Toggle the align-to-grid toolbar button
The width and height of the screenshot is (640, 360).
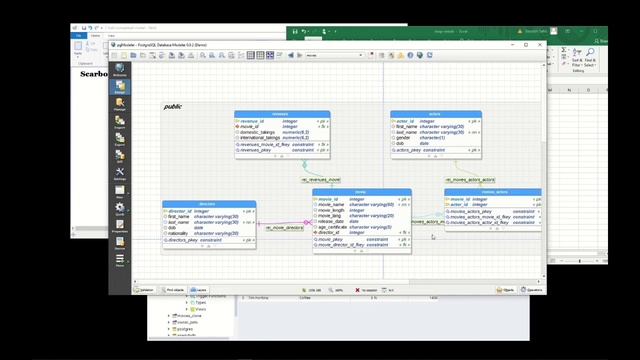click(x=270, y=55)
